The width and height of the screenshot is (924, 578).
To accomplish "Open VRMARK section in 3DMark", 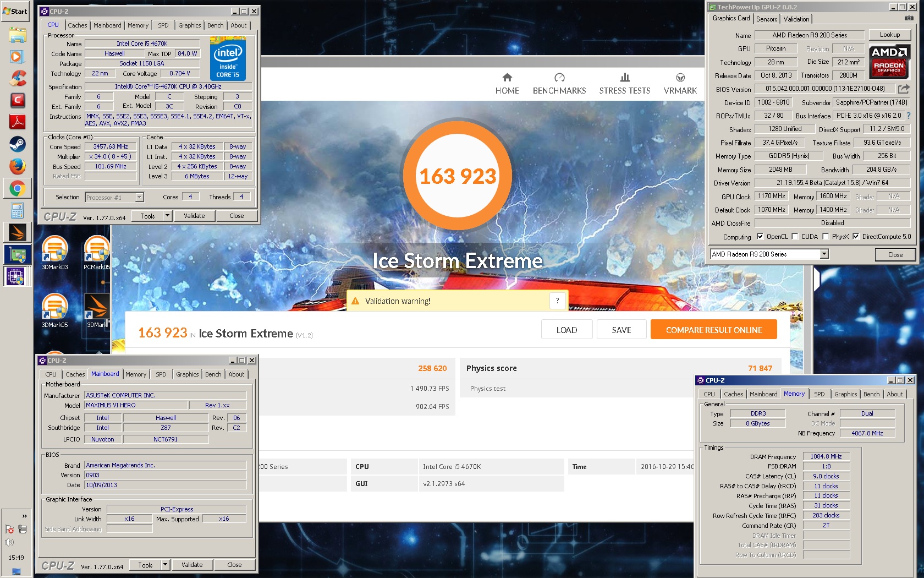I will (680, 84).
